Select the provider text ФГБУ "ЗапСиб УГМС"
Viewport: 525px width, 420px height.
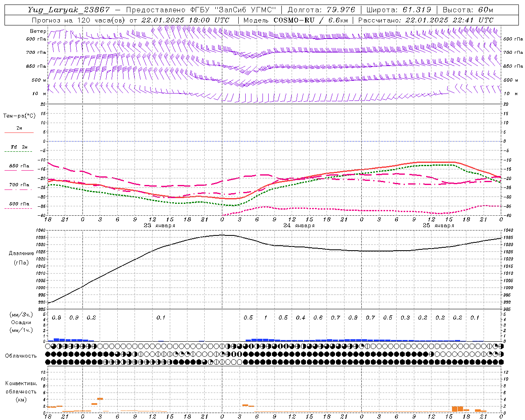click(x=233, y=10)
